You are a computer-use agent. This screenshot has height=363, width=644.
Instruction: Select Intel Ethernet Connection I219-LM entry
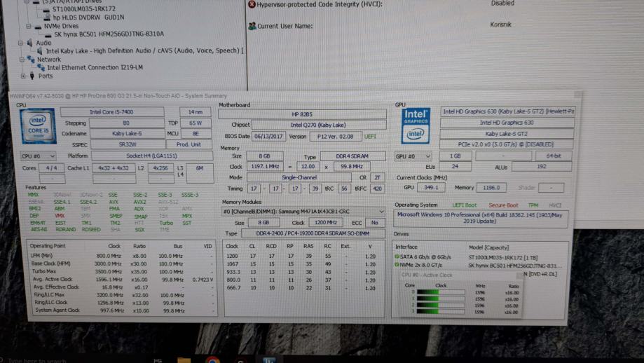95,68
